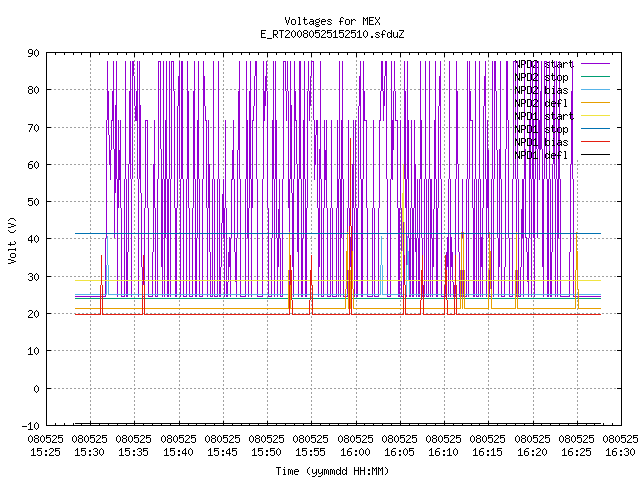640x480 pixels.
Task: Click the chart title "Voltages for MEX"
Action: click(x=332, y=21)
